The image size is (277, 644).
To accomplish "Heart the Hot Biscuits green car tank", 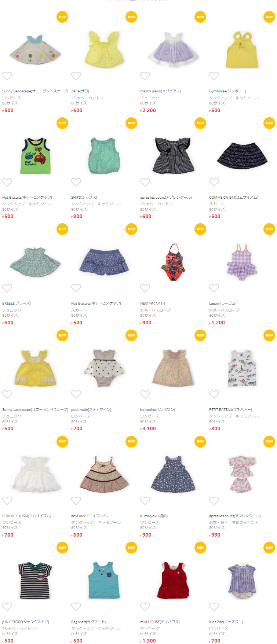I will 7,182.
